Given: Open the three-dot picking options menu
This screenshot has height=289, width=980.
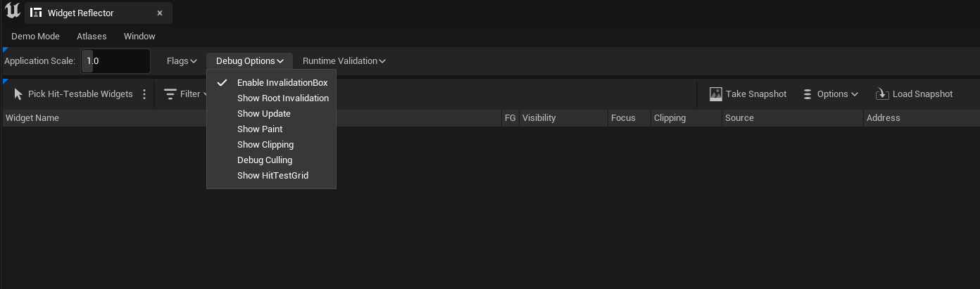Looking at the screenshot, I should tap(144, 94).
